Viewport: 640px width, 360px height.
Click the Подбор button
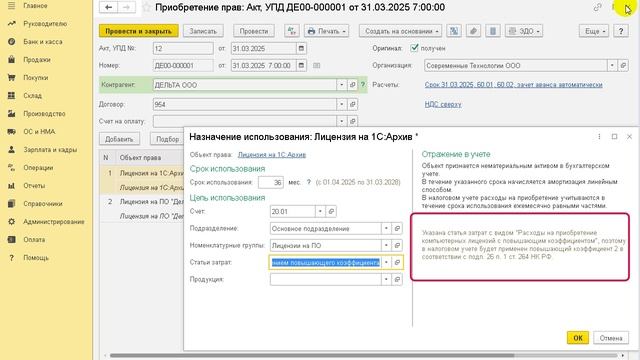(x=167, y=139)
